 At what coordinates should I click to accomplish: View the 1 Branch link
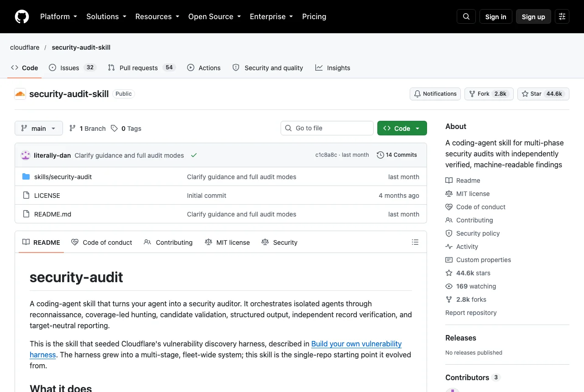point(88,129)
